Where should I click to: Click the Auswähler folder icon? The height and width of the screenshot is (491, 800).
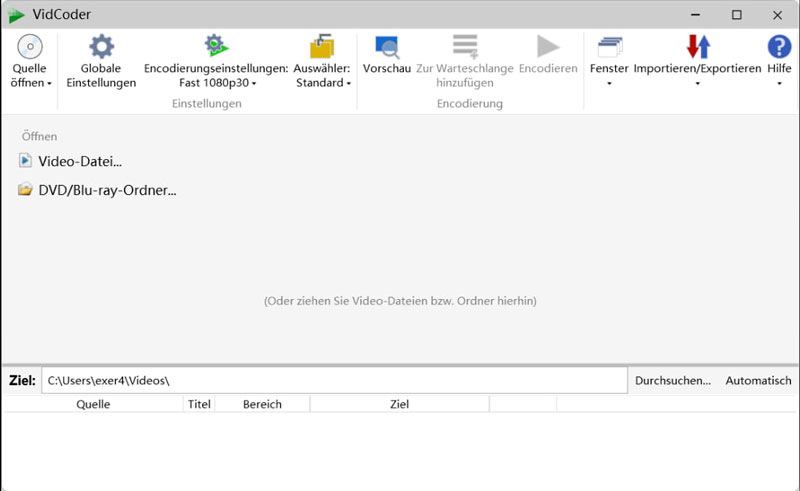tap(322, 46)
